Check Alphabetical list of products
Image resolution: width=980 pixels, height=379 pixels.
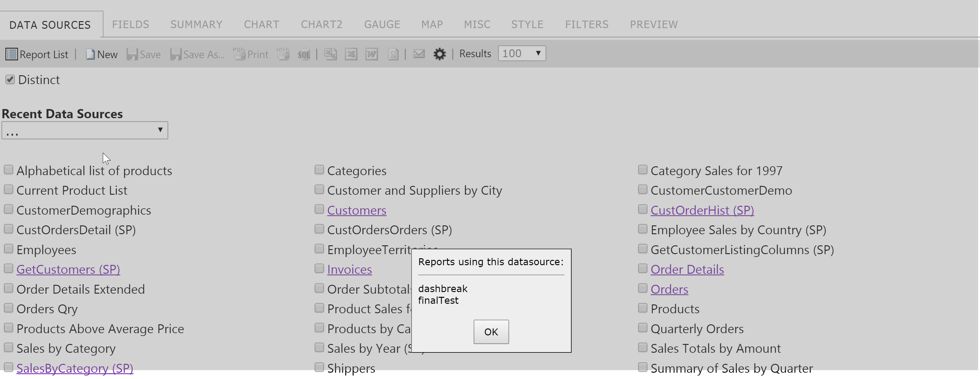click(x=8, y=169)
